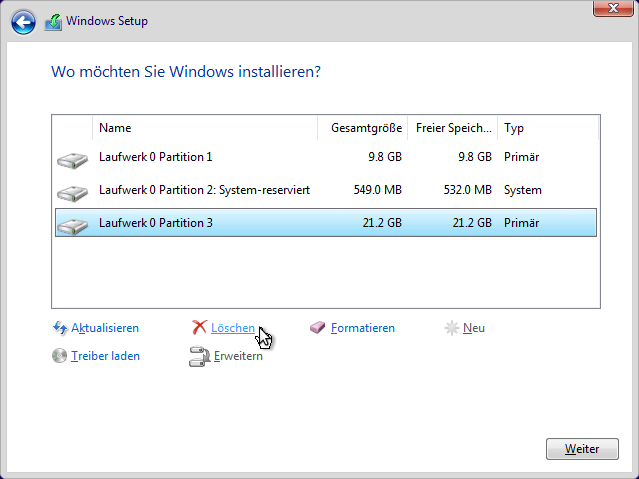The width and height of the screenshot is (639, 479).
Task: Click the Treiber laden disc icon
Action: click(x=59, y=355)
